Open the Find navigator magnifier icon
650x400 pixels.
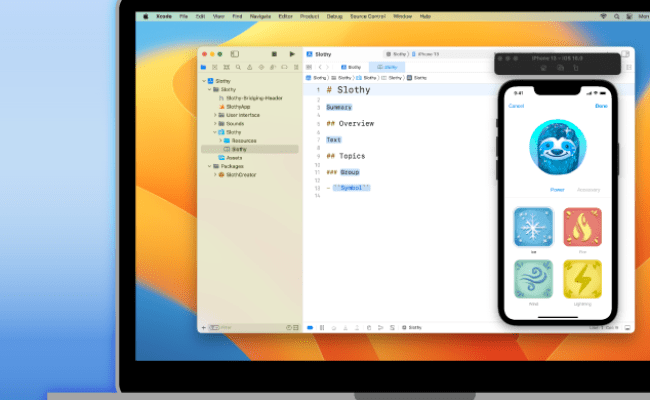tap(238, 67)
